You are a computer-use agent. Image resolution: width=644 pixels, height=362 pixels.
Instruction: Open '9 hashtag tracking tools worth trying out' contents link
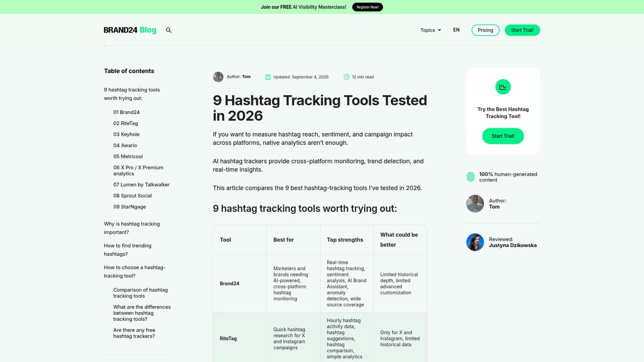(132, 94)
